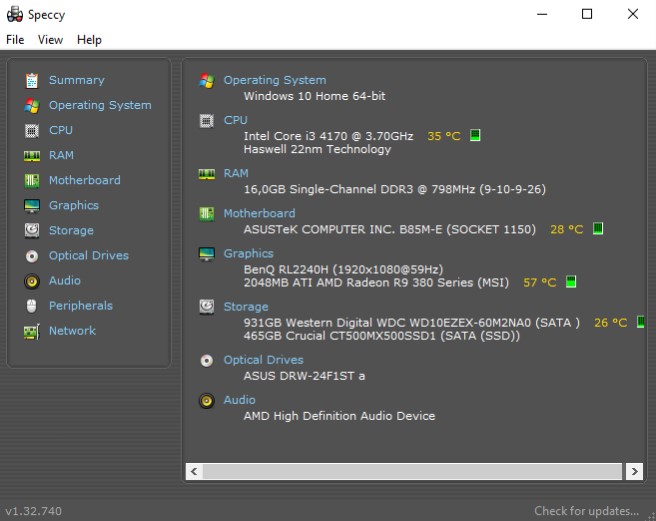Click the motherboard temperature indicator next to 28 °C

pos(598,228)
